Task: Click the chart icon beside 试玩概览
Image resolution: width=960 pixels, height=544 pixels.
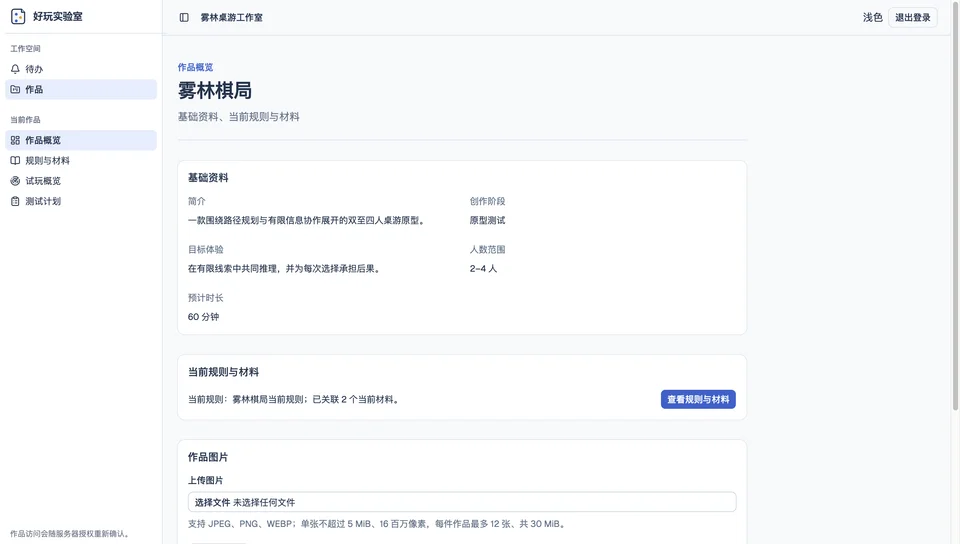Action: [x=15, y=181]
